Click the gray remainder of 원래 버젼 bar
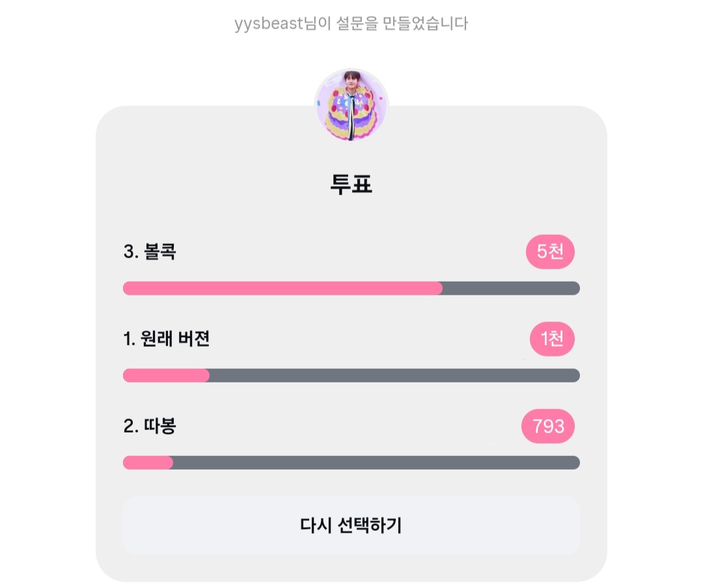This screenshot has height=588, width=703. click(x=394, y=375)
